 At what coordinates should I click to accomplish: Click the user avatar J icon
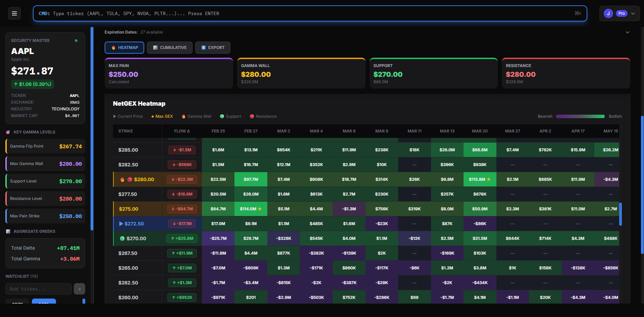608,13
